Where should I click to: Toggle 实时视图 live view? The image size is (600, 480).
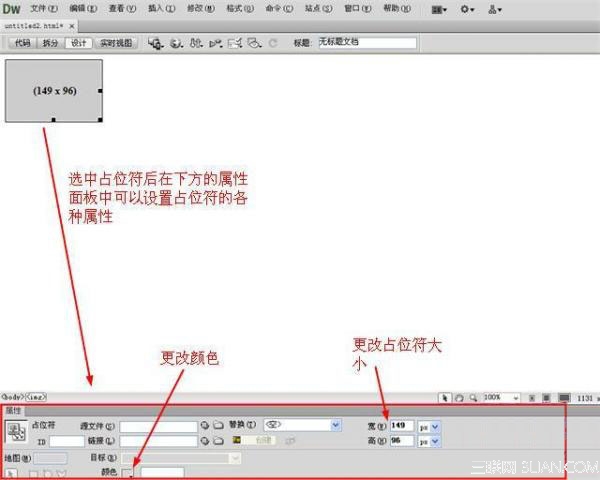[115, 44]
